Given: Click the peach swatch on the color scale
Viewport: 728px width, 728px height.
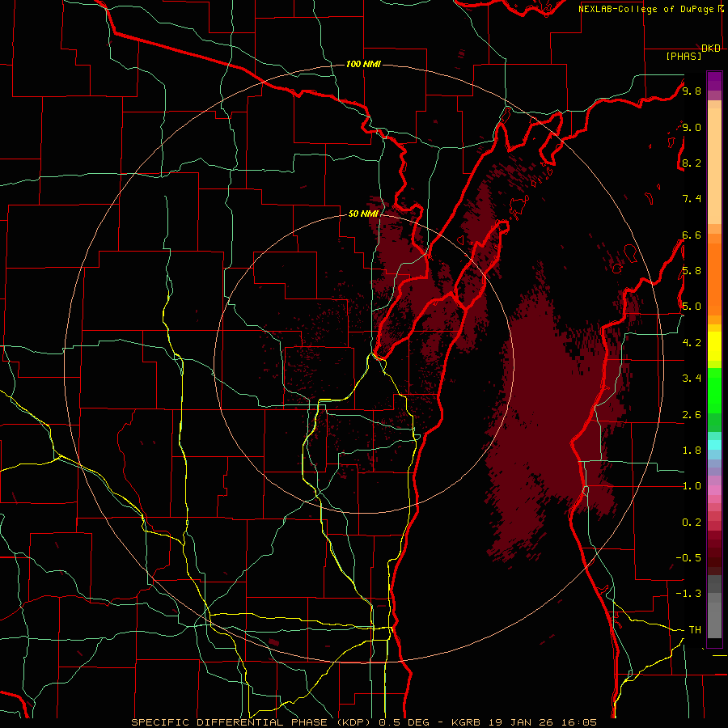Looking at the screenshot, I should point(714,167).
